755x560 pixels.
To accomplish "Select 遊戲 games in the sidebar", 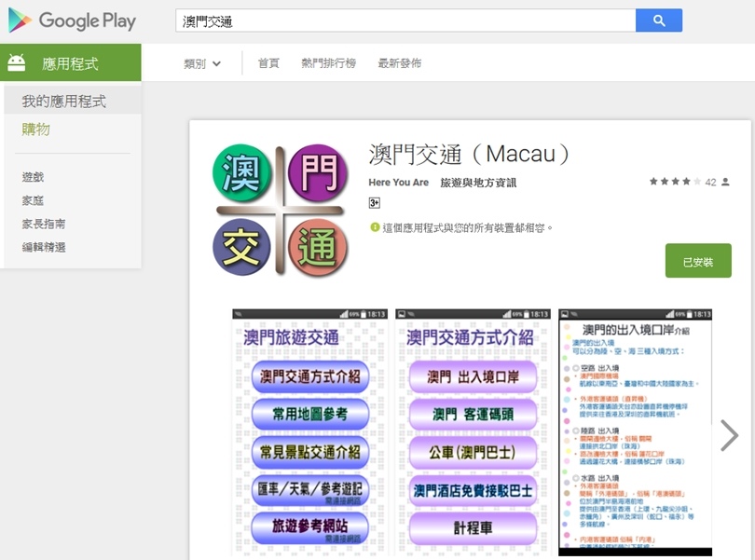I will (x=34, y=177).
